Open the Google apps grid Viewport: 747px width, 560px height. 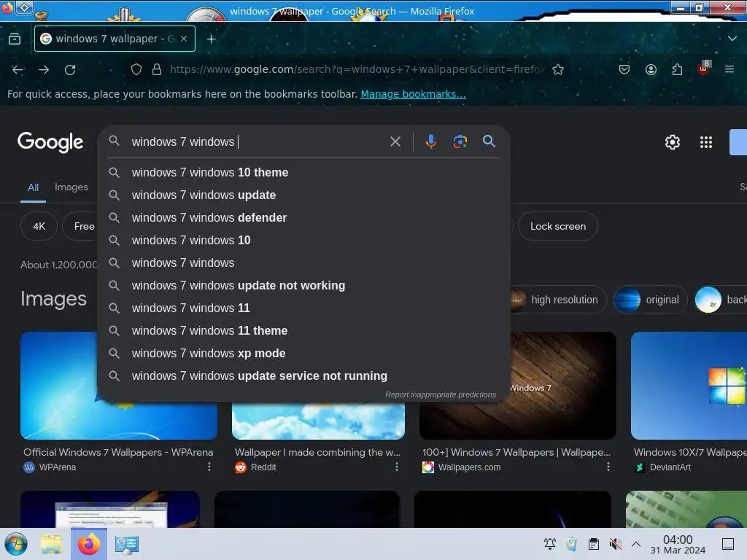tap(705, 142)
